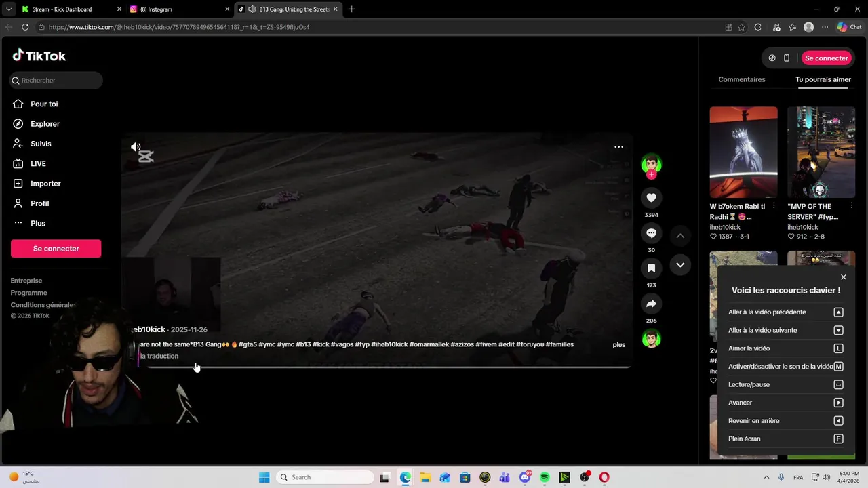The width and height of the screenshot is (868, 488).
Task: Open a new browser tab
Action: [x=351, y=9]
